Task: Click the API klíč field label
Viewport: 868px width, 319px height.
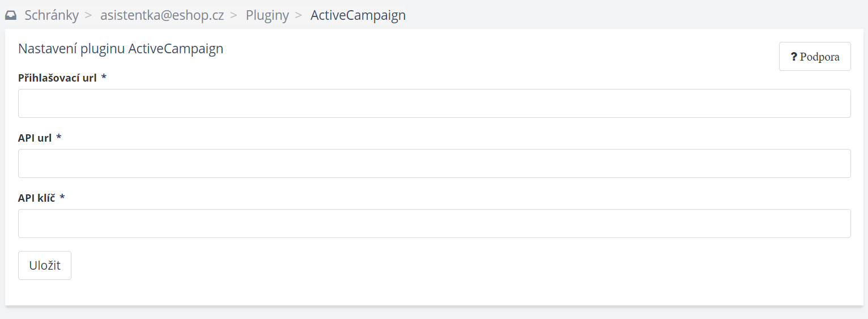Action: tap(36, 198)
